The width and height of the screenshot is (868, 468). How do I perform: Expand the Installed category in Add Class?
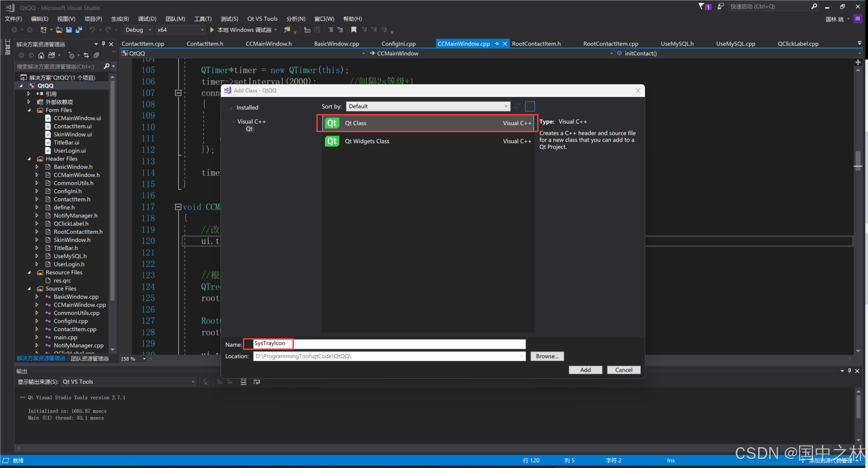pos(231,108)
